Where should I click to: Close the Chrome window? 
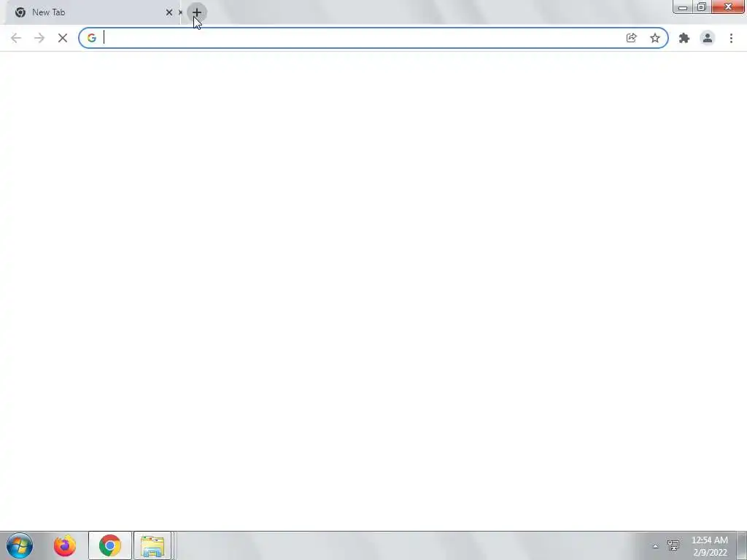click(x=728, y=7)
